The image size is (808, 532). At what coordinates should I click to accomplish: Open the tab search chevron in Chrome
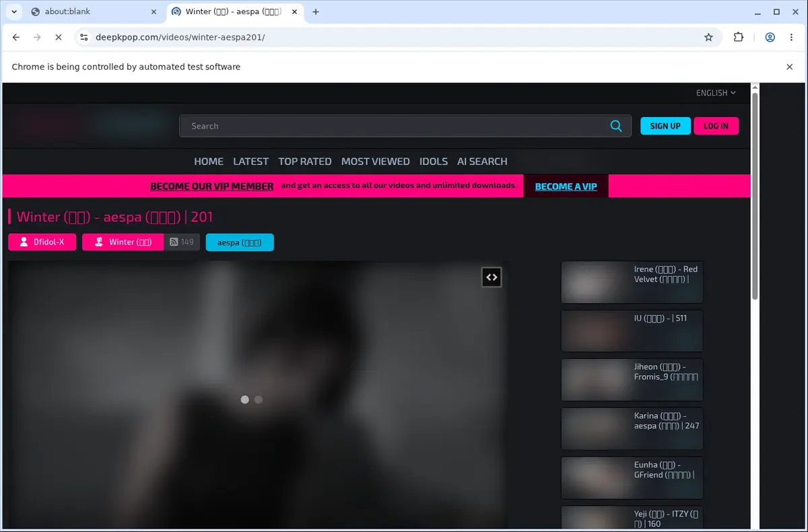[13, 11]
